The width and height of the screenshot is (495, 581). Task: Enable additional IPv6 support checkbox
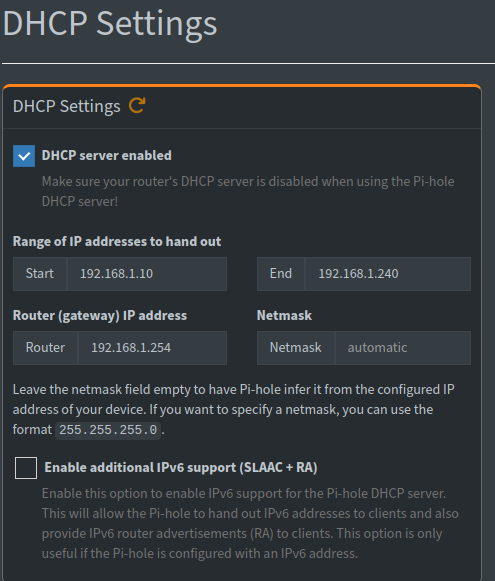tap(26, 468)
